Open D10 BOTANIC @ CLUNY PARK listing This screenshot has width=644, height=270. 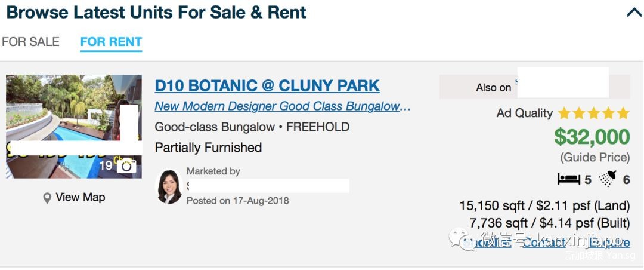pyautogui.click(x=267, y=85)
